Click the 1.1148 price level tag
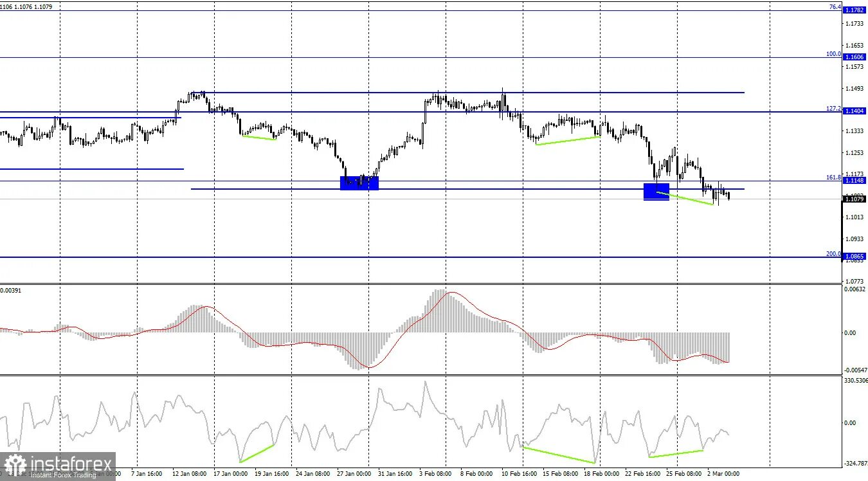Screen dimensions: 868x481 (x=854, y=181)
